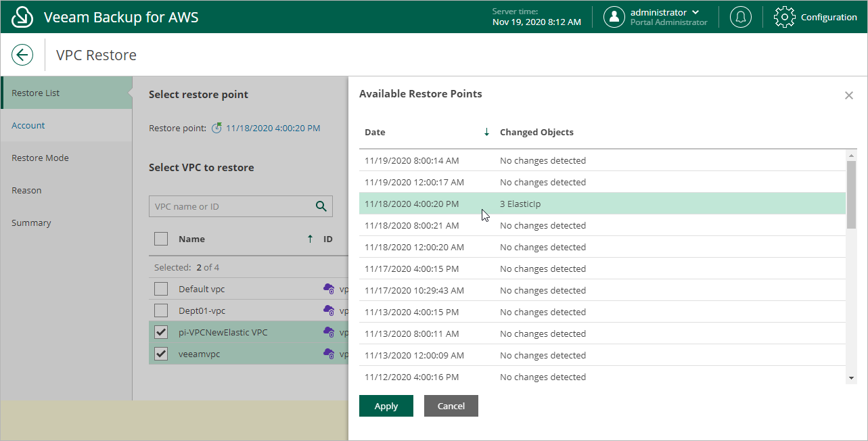Sort by the Name column header
Viewport: 868px width, 441px height.
click(191, 239)
